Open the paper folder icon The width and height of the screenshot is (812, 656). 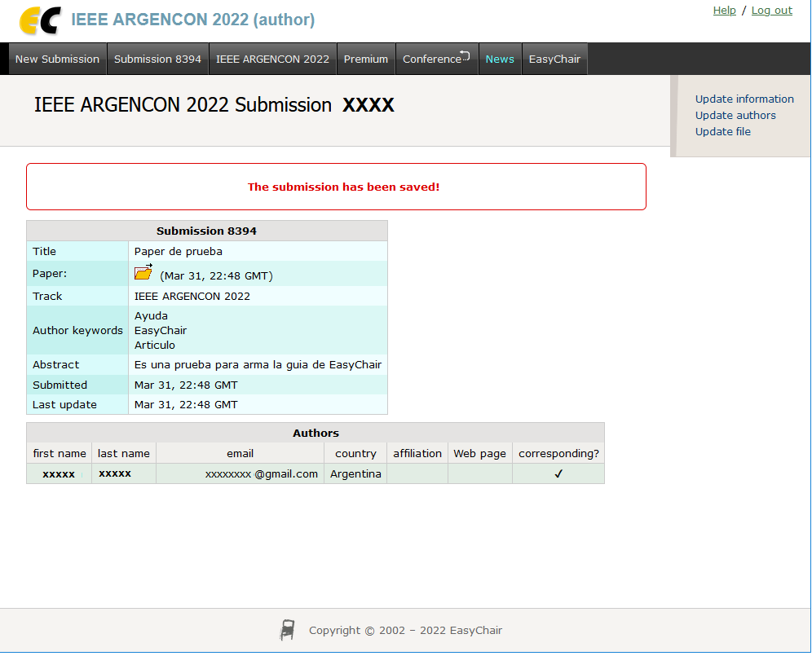pyautogui.click(x=143, y=272)
